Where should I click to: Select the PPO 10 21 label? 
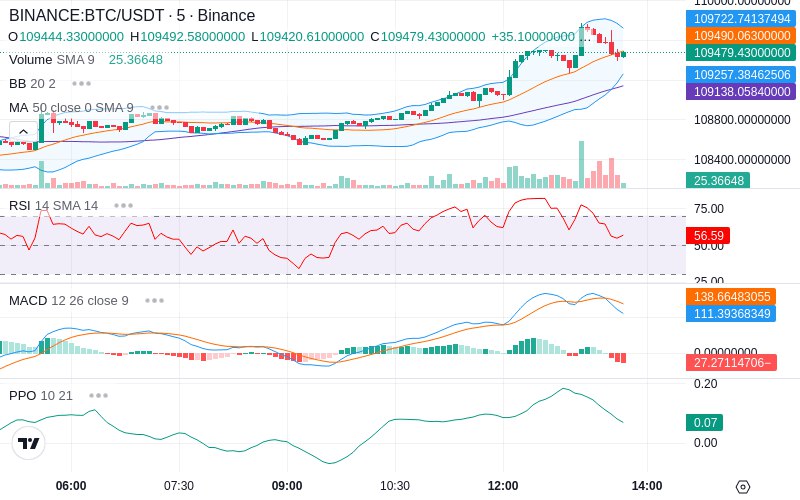[x=41, y=395]
